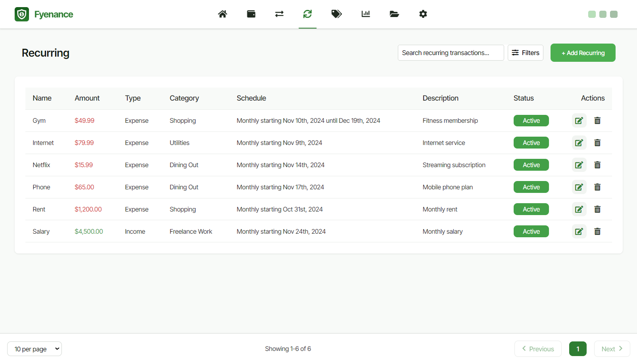Screen dimensions: 637x364
Task: Edit the Gym recurring entry
Action: tap(579, 120)
